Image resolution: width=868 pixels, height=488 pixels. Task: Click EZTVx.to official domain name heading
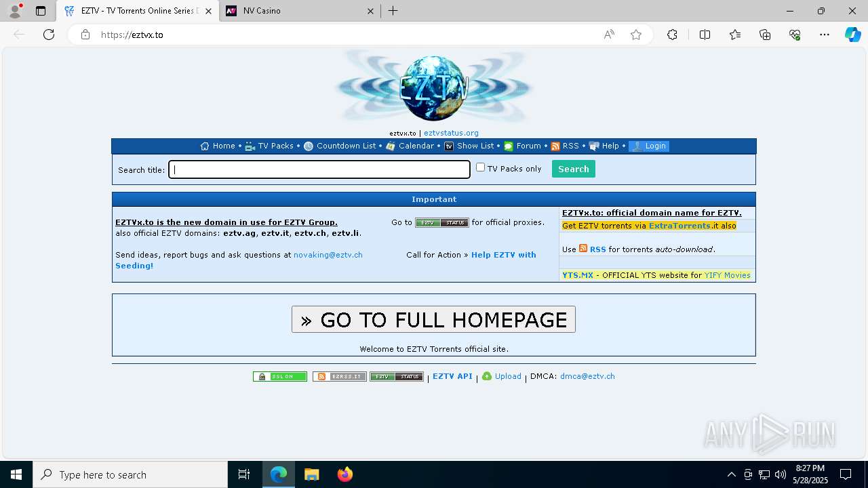(652, 213)
